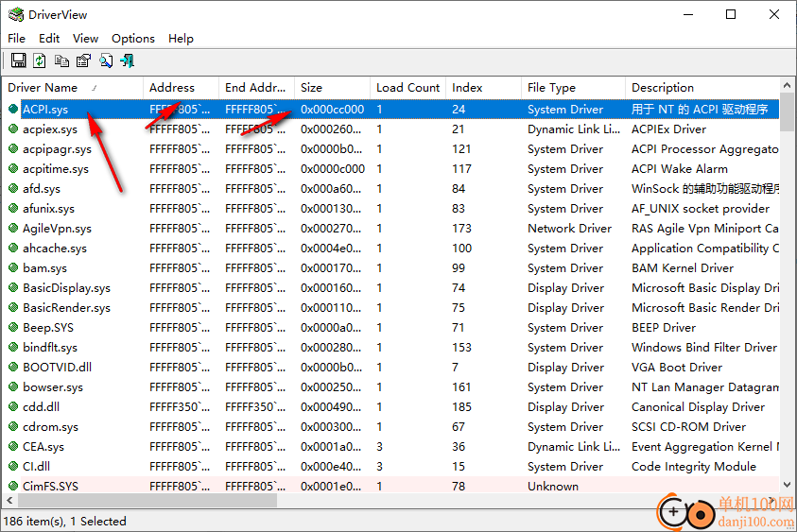Click the Copy Selected Items toolbar icon
Screen dimensions: 797x532
tap(62, 60)
